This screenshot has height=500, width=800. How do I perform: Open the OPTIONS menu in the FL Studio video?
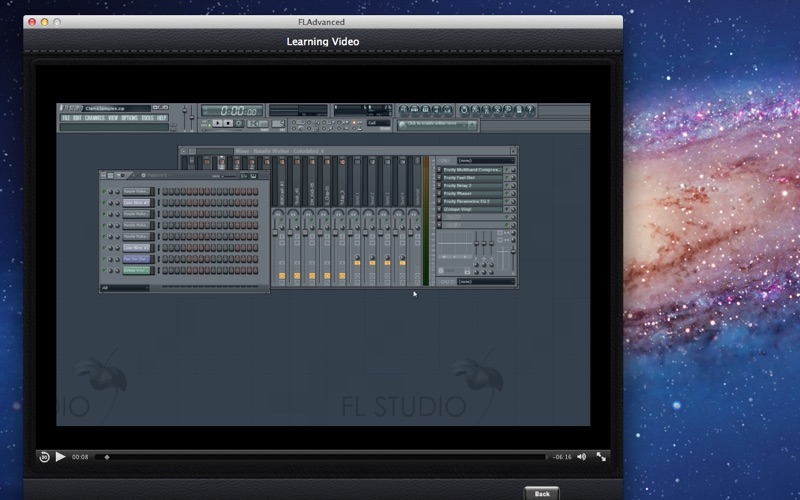pyautogui.click(x=130, y=118)
